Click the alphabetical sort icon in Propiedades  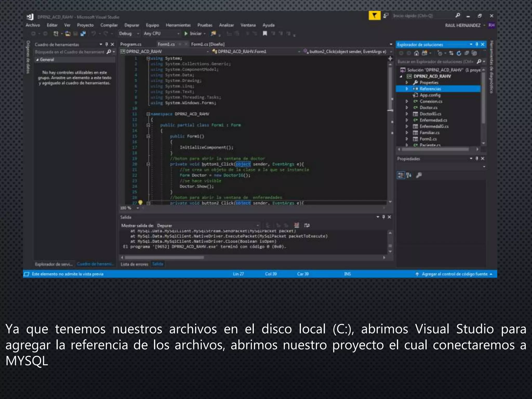[409, 175]
